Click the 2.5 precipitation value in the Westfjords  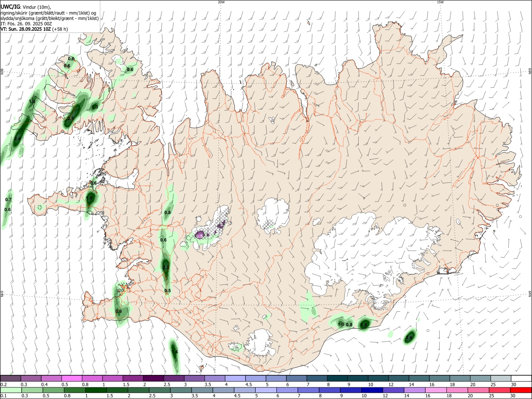70,118
